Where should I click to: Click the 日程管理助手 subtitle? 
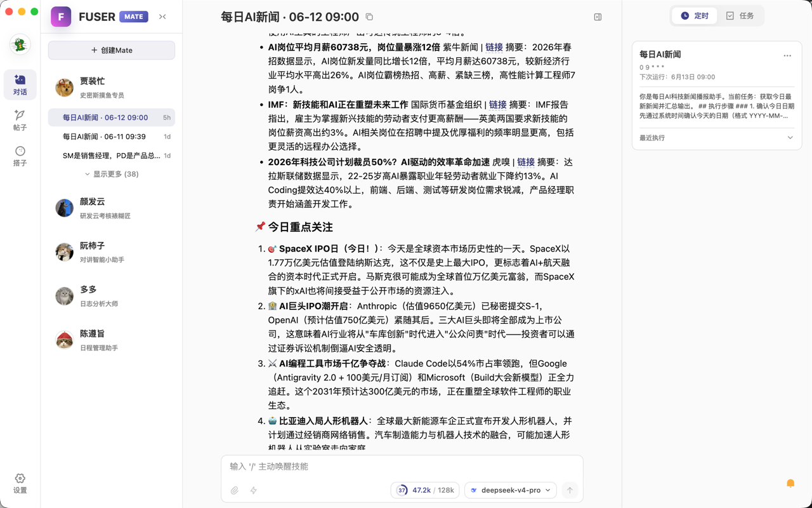point(99,349)
